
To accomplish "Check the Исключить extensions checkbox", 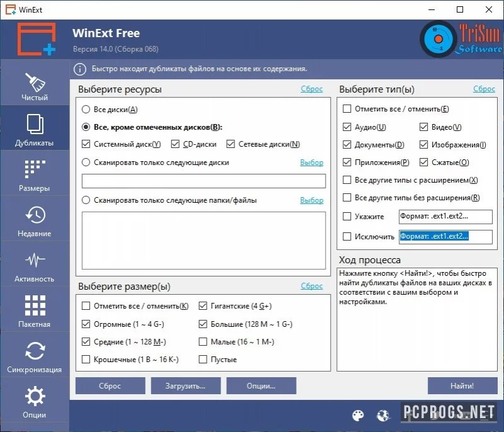I will click(x=347, y=237).
